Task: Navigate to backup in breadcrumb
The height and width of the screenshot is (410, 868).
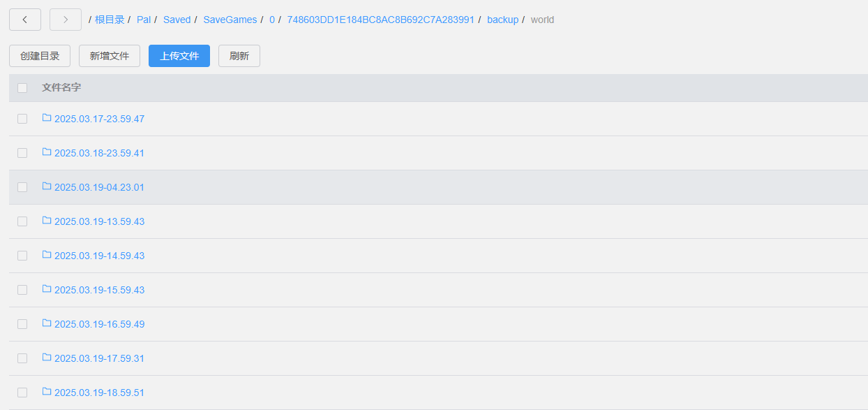Action: pos(503,20)
